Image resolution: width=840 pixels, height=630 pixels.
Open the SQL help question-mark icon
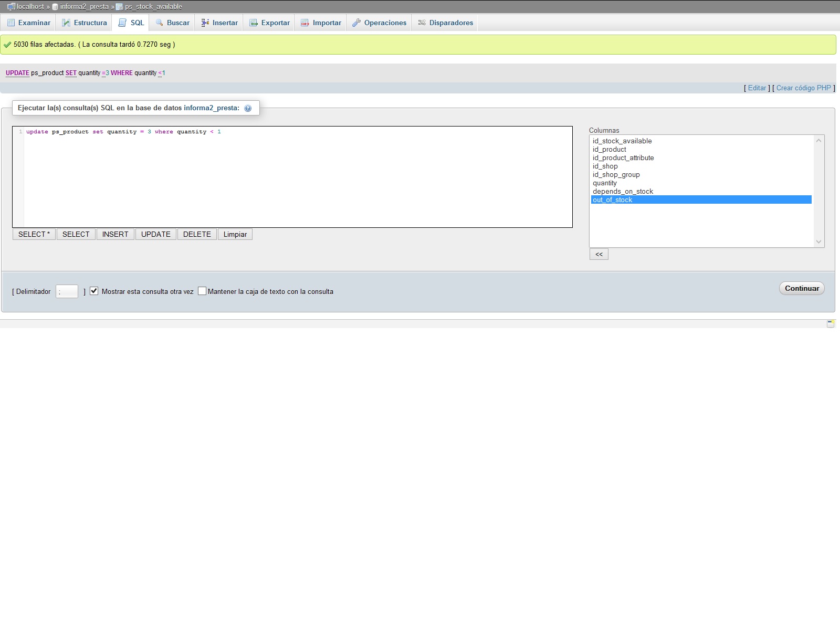click(248, 108)
